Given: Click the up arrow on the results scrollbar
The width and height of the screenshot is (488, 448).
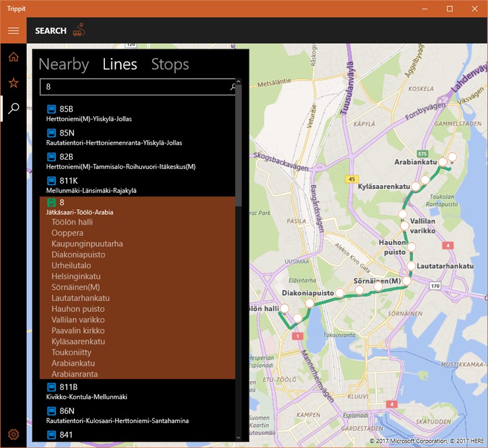Looking at the screenshot, I should pos(238,81).
